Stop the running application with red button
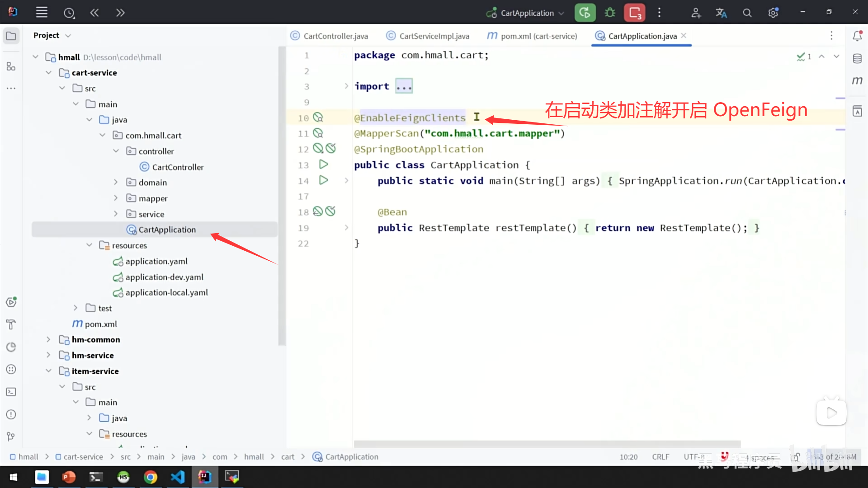 point(635,13)
